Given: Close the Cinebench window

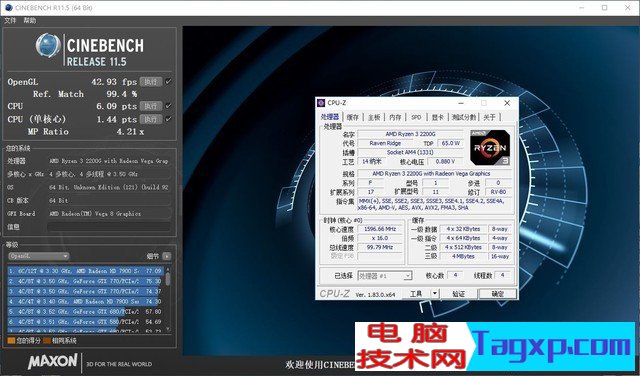Looking at the screenshot, I should 627,8.
